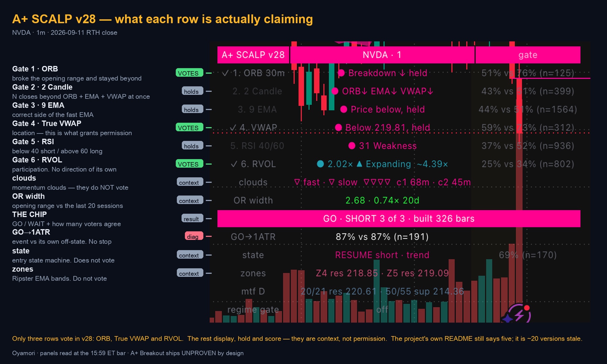Click the gate value ending "(n=936)"

tap(528, 146)
